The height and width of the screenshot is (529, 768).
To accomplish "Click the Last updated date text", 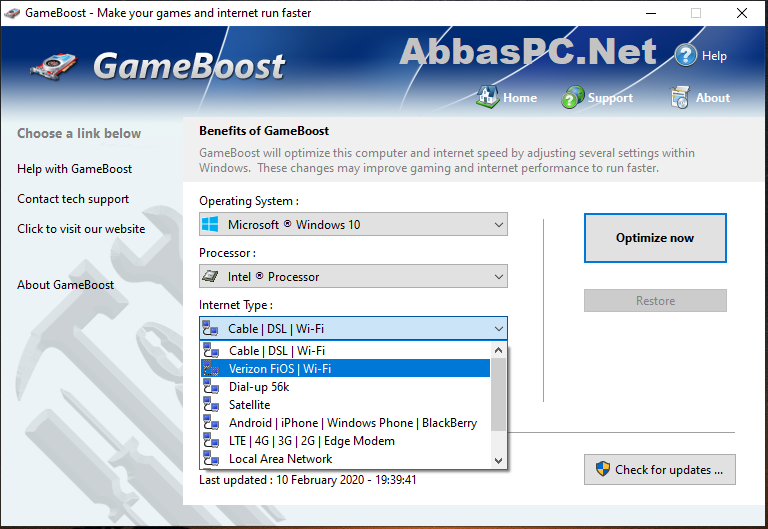I will 308,480.
